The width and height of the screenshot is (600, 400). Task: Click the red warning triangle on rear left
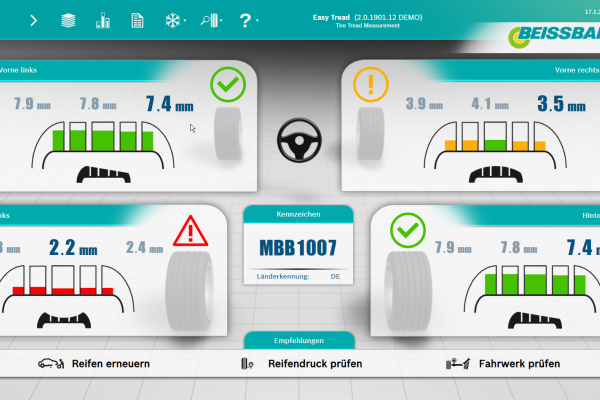coord(187,233)
